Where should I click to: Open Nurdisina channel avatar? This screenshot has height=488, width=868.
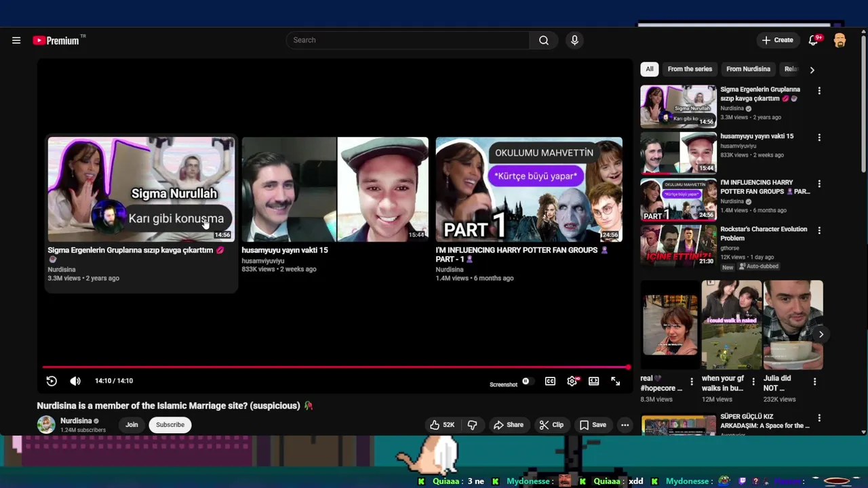(x=46, y=424)
